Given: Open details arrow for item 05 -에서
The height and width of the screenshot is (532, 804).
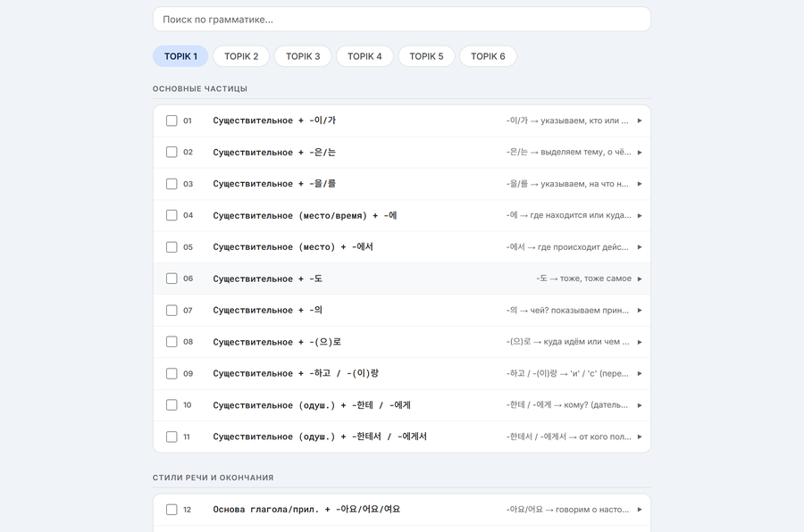Looking at the screenshot, I should pyautogui.click(x=640, y=247).
